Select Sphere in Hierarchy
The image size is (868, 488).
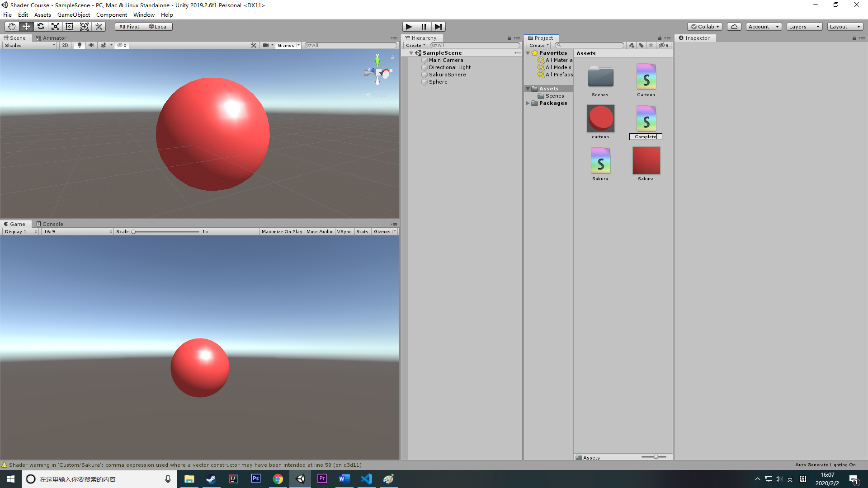[438, 82]
